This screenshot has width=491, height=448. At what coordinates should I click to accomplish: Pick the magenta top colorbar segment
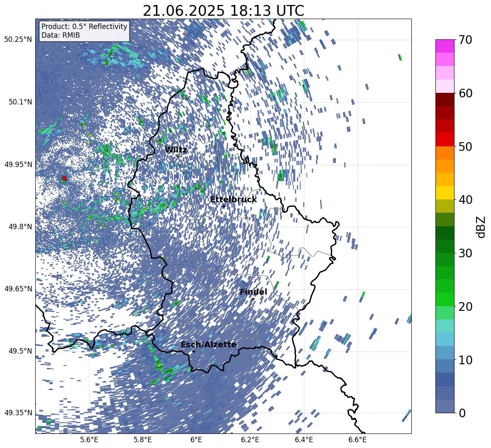point(445,46)
